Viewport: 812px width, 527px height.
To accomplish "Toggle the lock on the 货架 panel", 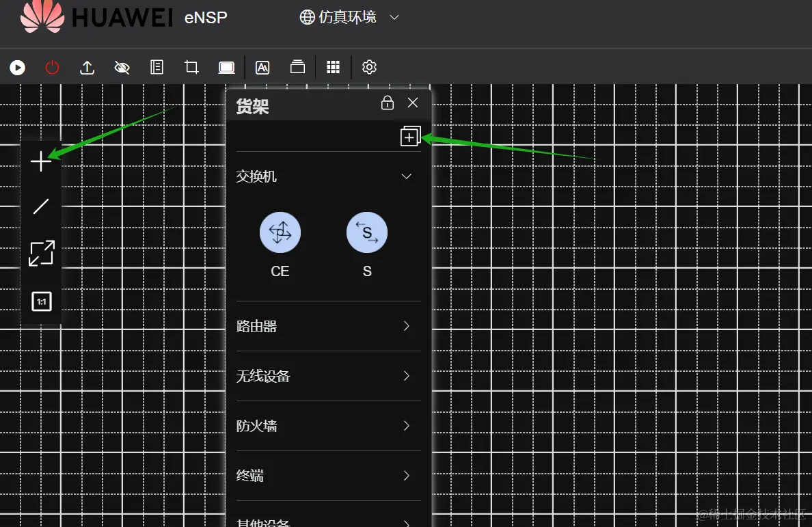I will [x=387, y=103].
